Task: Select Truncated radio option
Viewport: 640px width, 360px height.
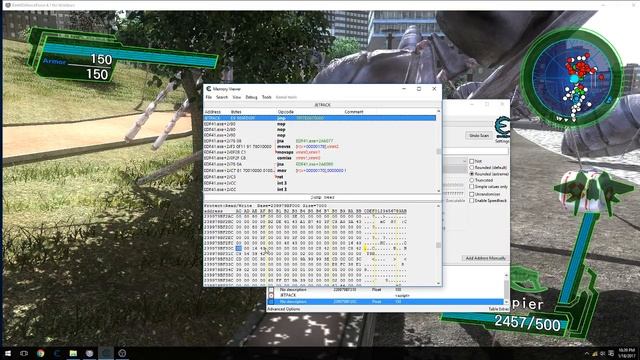Action: click(x=472, y=180)
